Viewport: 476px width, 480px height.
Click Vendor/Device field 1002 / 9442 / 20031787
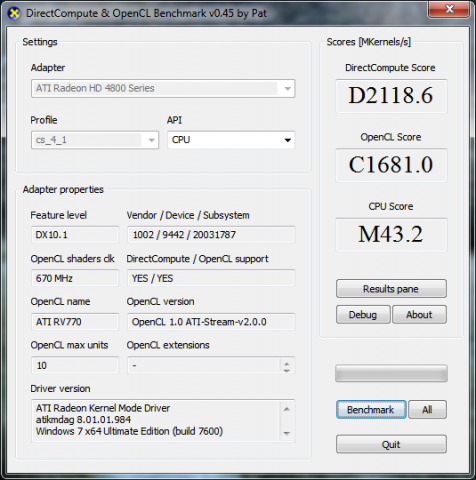tap(211, 235)
